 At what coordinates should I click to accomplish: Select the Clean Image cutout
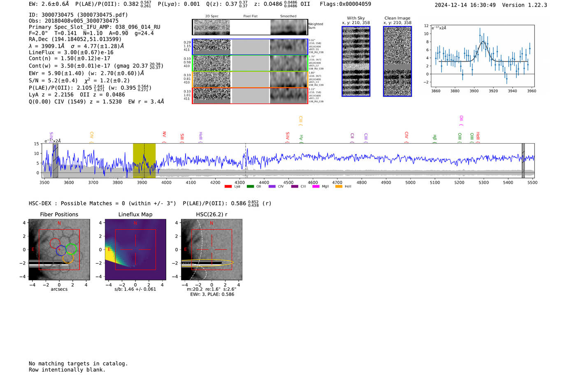(x=397, y=61)
